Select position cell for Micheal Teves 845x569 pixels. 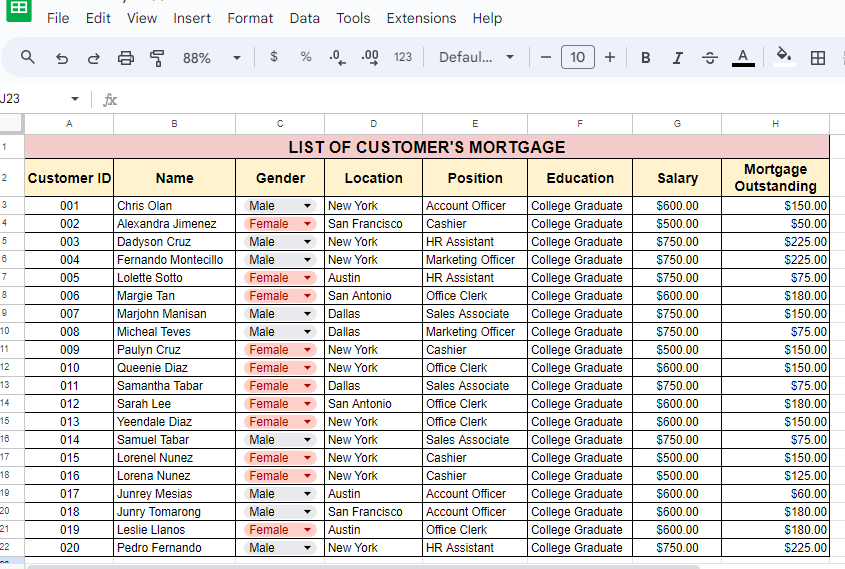pos(475,331)
